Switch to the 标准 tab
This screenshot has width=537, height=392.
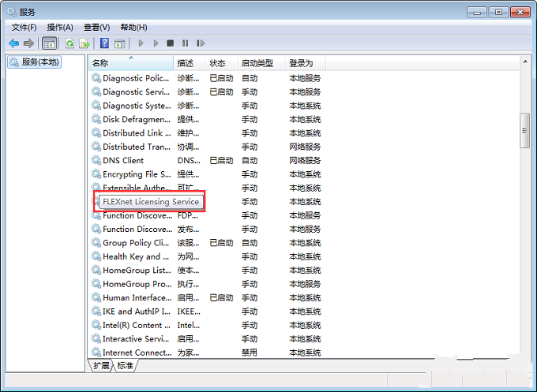click(x=125, y=366)
